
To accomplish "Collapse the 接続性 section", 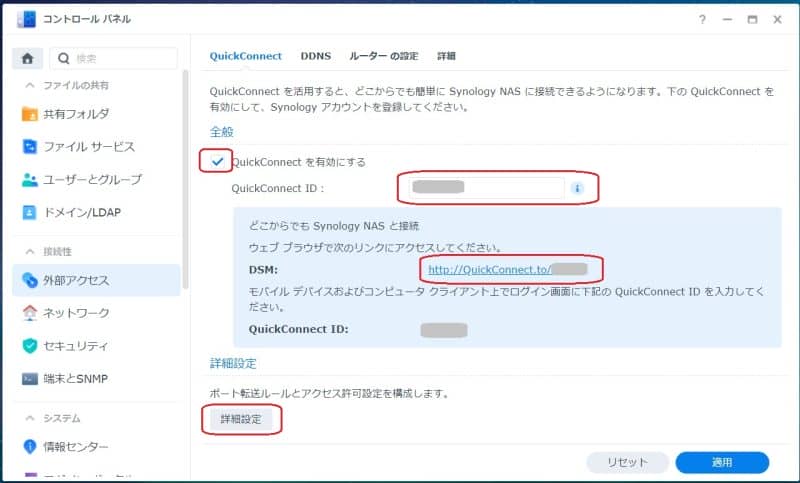I will pos(30,251).
